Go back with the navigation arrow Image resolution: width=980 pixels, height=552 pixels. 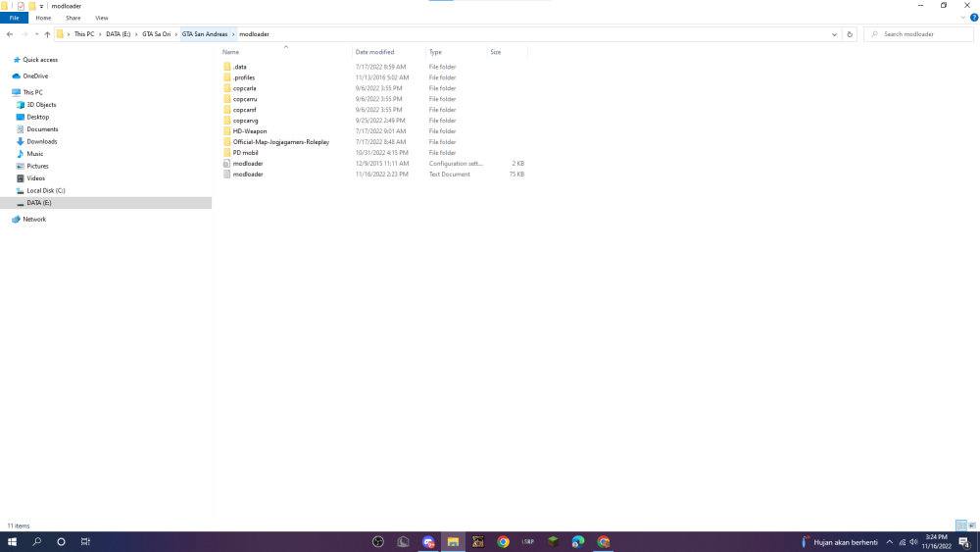click(10, 34)
